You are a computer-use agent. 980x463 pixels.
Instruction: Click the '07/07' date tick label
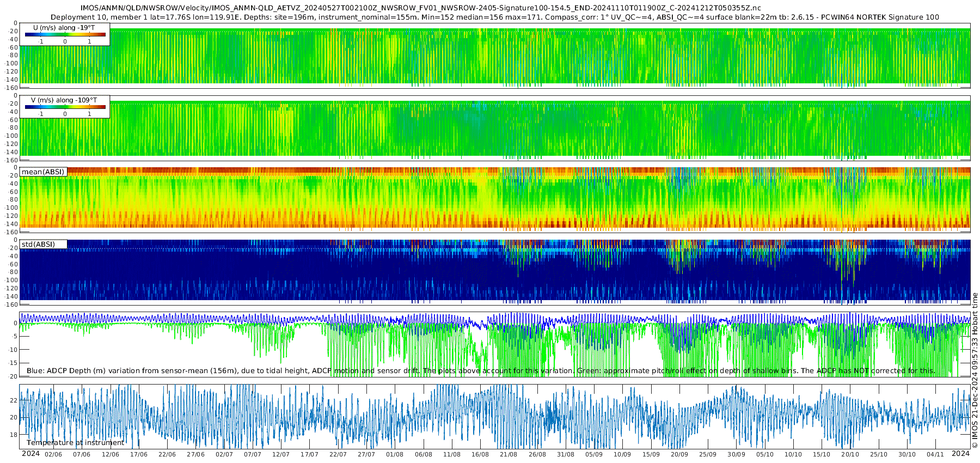click(253, 454)
